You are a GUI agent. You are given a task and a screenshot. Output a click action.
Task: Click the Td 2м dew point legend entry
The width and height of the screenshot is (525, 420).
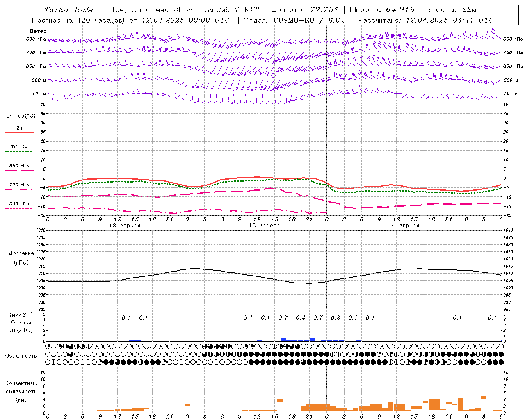click(x=19, y=147)
